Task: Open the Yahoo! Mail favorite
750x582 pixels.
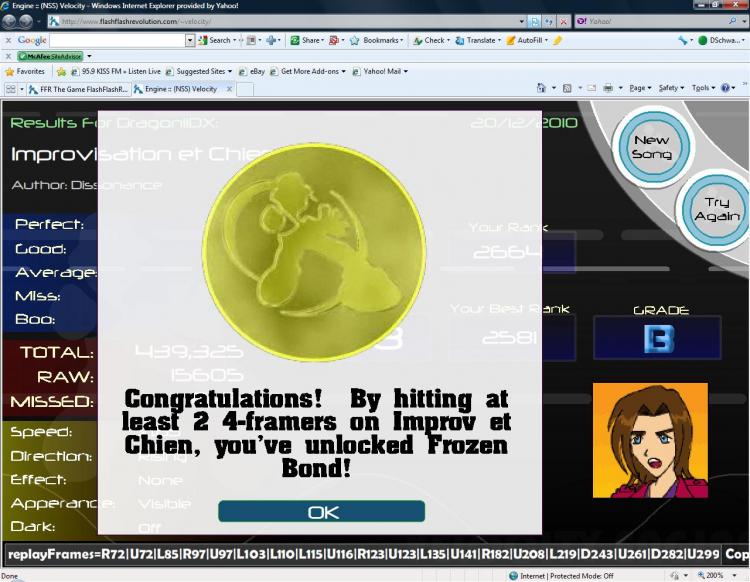Action: (380, 72)
